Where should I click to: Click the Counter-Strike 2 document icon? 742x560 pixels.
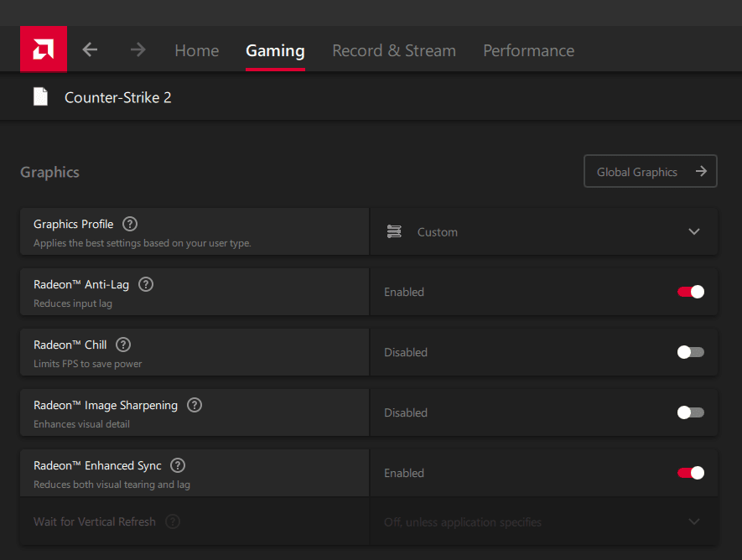click(40, 96)
